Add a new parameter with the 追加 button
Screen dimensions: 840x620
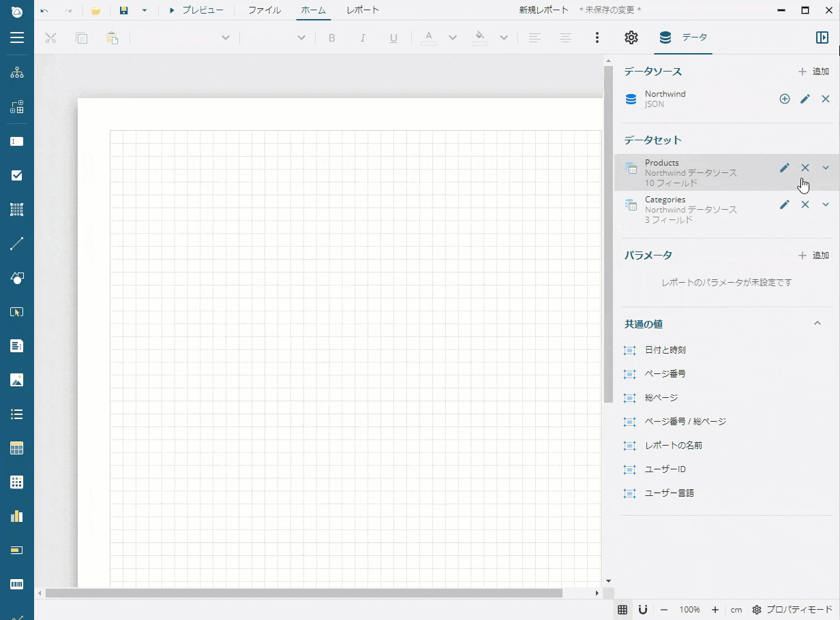tap(813, 255)
